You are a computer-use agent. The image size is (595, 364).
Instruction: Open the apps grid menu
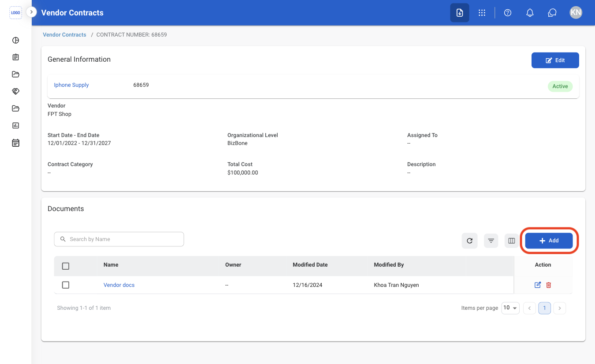point(482,13)
